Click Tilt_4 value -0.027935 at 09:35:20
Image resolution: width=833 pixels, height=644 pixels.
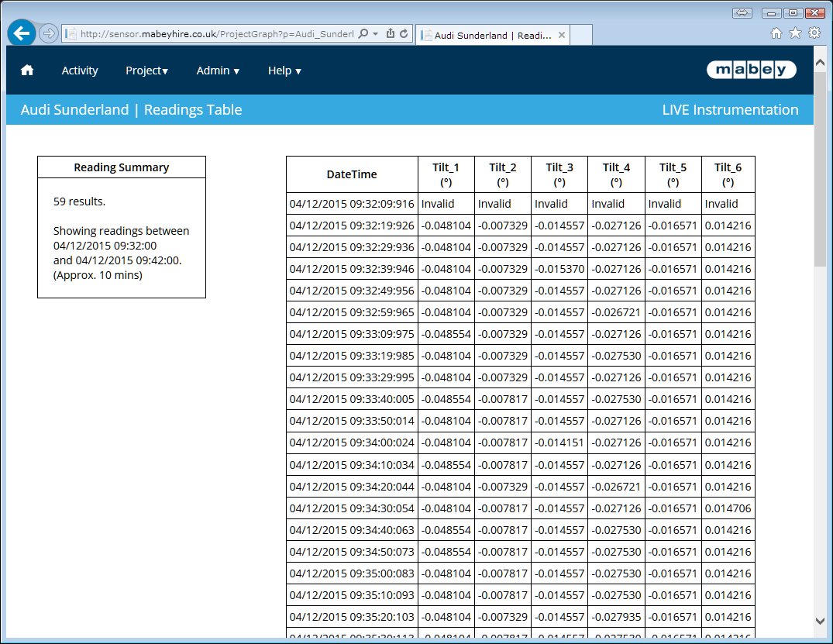(616, 617)
